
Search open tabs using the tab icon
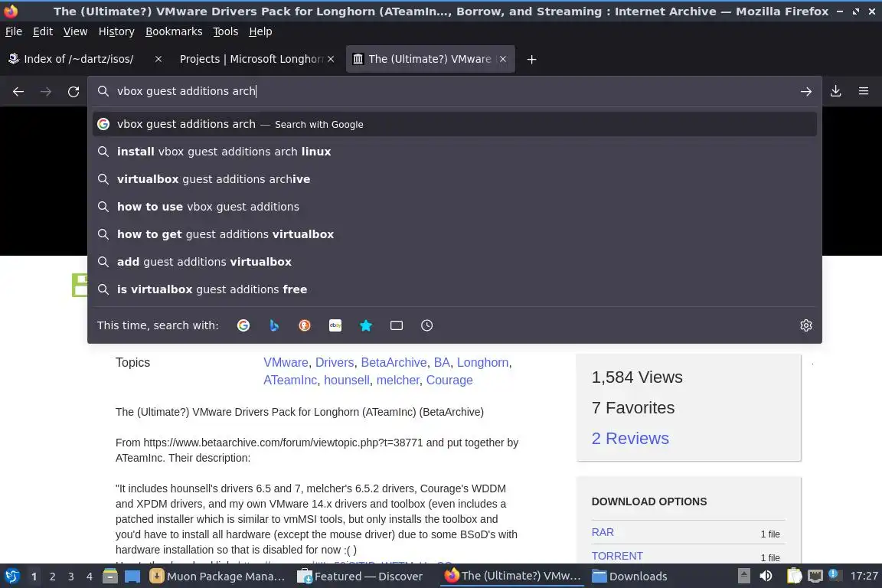[397, 325]
